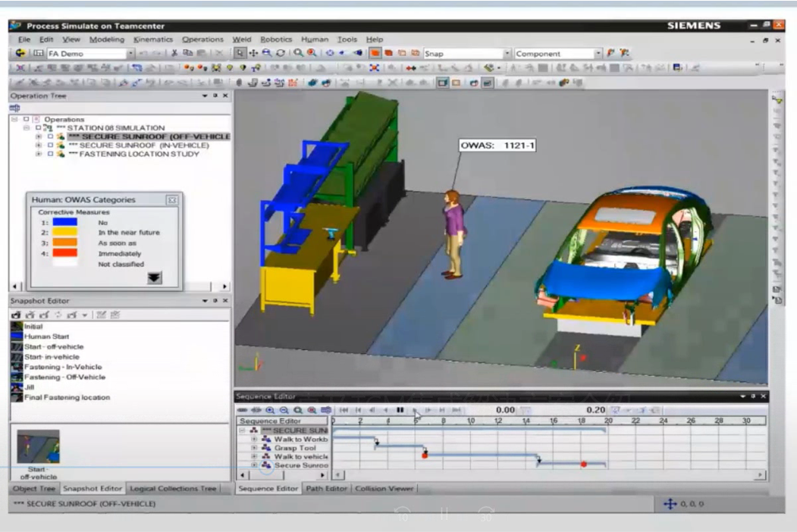Close the Sequence Editor panel
Image resolution: width=797 pixels, height=532 pixels.
point(763,396)
